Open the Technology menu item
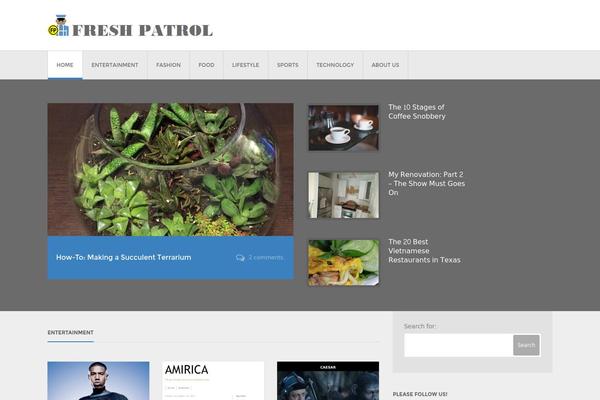This screenshot has height=400, width=600. [x=335, y=65]
